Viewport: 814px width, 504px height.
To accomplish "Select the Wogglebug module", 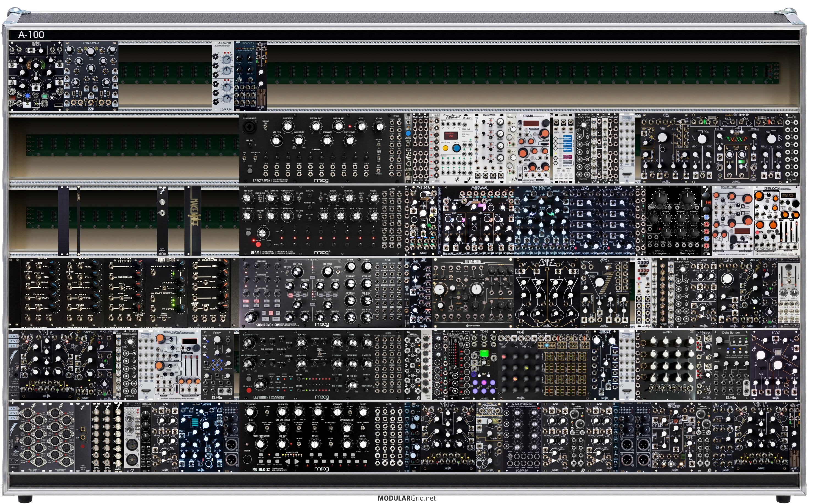I will click(489, 437).
